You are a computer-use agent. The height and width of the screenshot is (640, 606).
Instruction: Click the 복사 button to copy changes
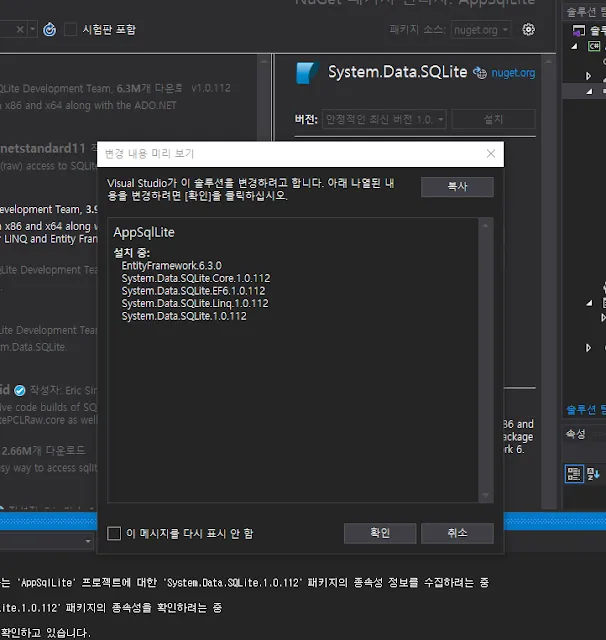[x=457, y=187]
